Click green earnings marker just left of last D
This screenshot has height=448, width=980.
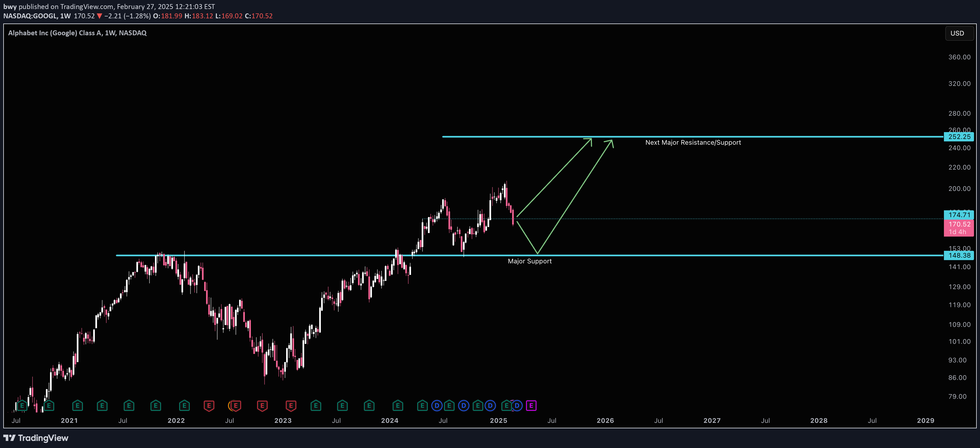(506, 406)
